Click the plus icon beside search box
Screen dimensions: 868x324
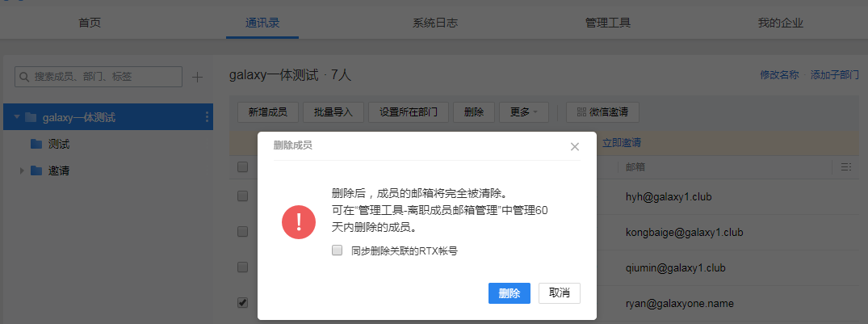(198, 77)
